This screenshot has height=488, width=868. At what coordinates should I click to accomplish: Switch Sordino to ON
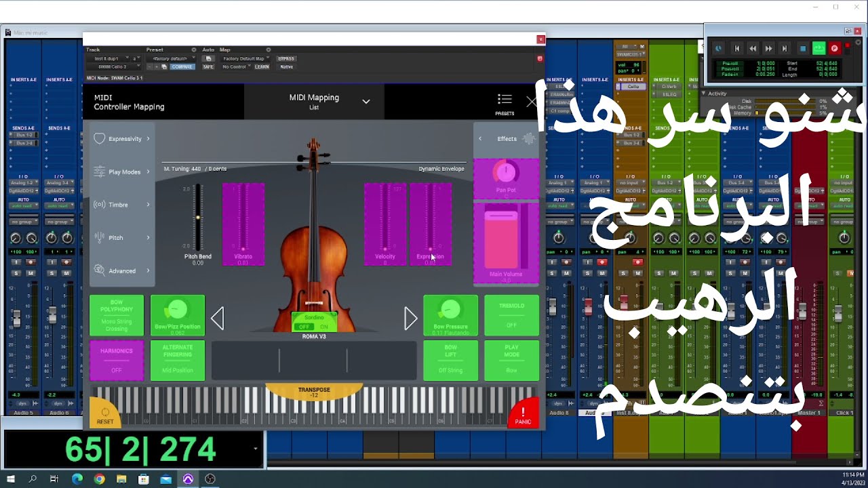pyautogui.click(x=323, y=327)
